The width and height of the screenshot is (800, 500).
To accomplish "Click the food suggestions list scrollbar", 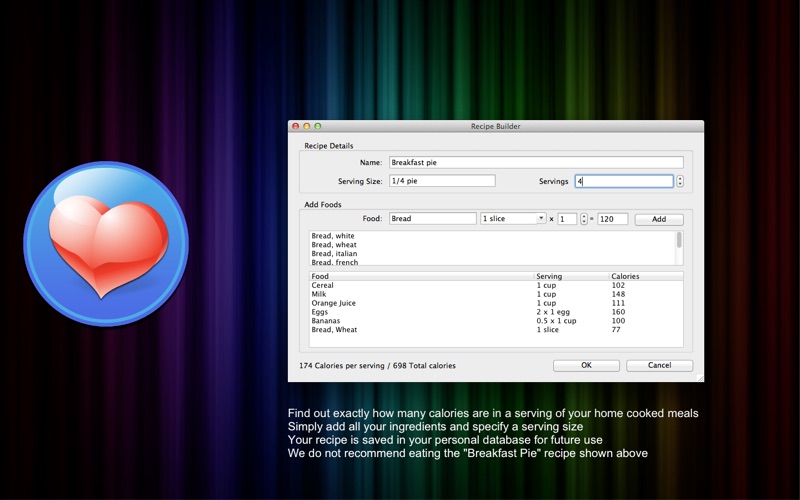I will pos(680,240).
